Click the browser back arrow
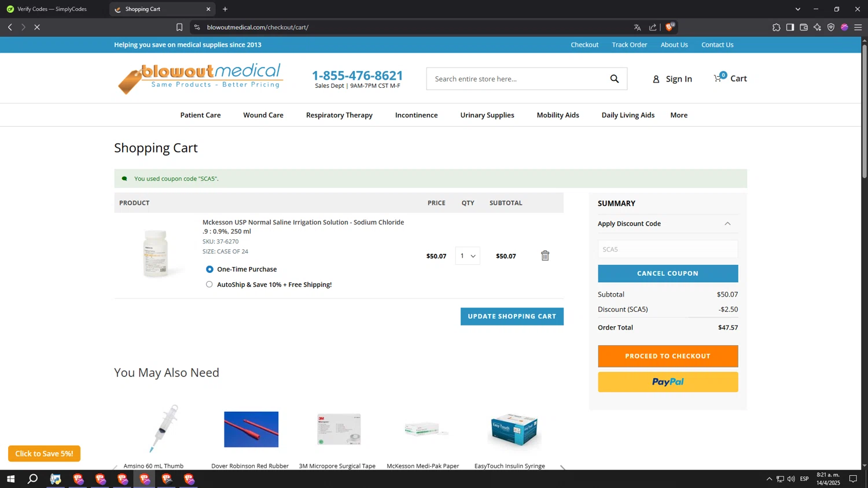The image size is (868, 488). (10, 27)
